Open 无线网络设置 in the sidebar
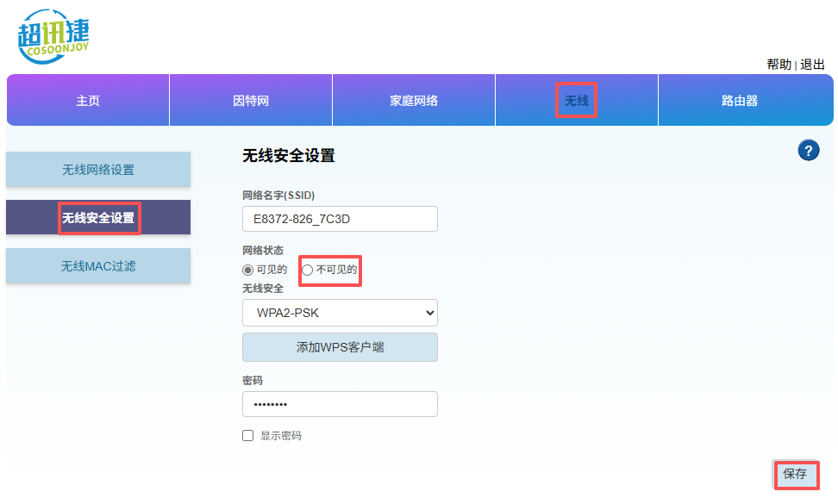This screenshot has height=504, width=838. click(97, 169)
